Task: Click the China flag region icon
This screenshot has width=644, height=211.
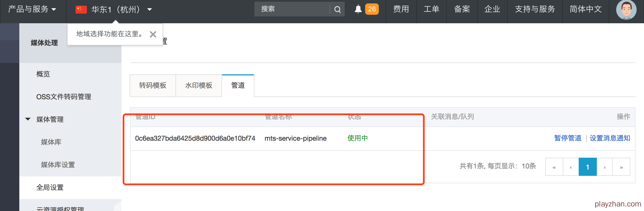Action: [x=81, y=9]
